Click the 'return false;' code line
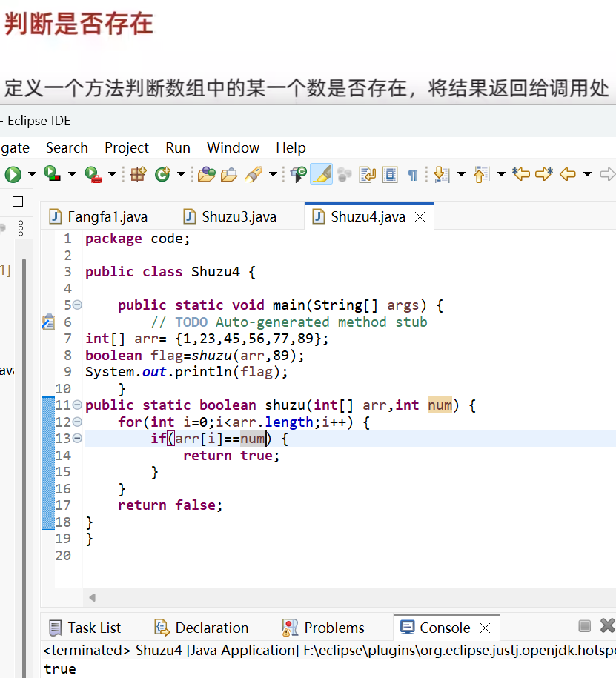This screenshot has height=678, width=616. 170,505
